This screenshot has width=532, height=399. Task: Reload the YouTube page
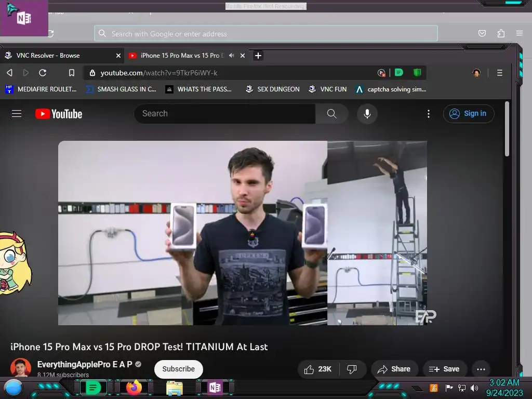click(43, 73)
